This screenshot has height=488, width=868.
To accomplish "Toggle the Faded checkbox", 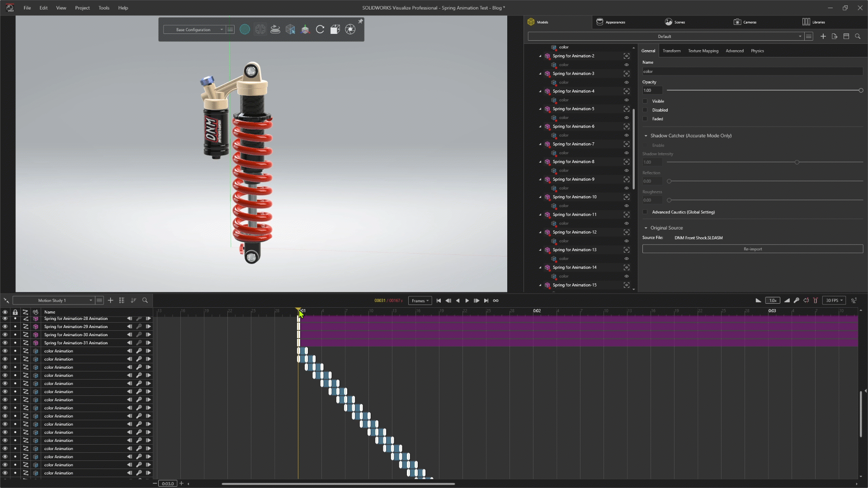I will tap(645, 119).
